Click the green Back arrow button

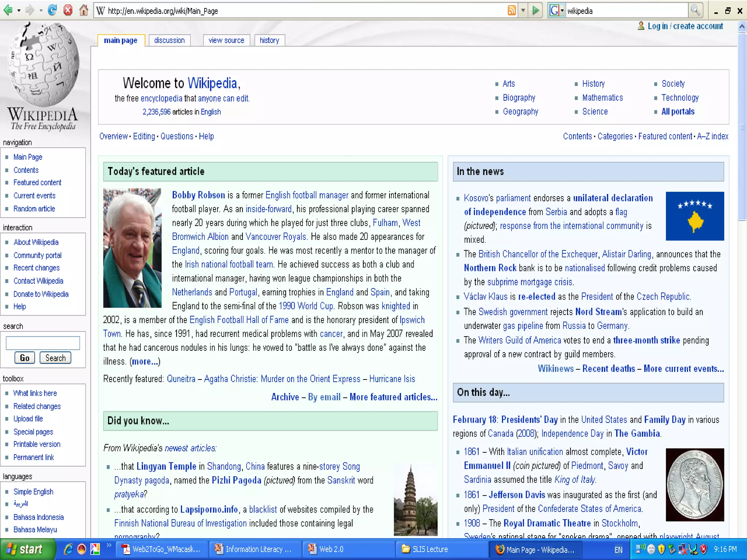pos(8,10)
